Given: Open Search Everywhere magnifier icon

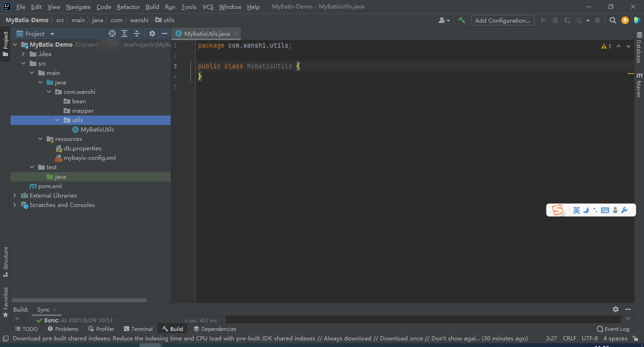Looking at the screenshot, I should pyautogui.click(x=612, y=20).
